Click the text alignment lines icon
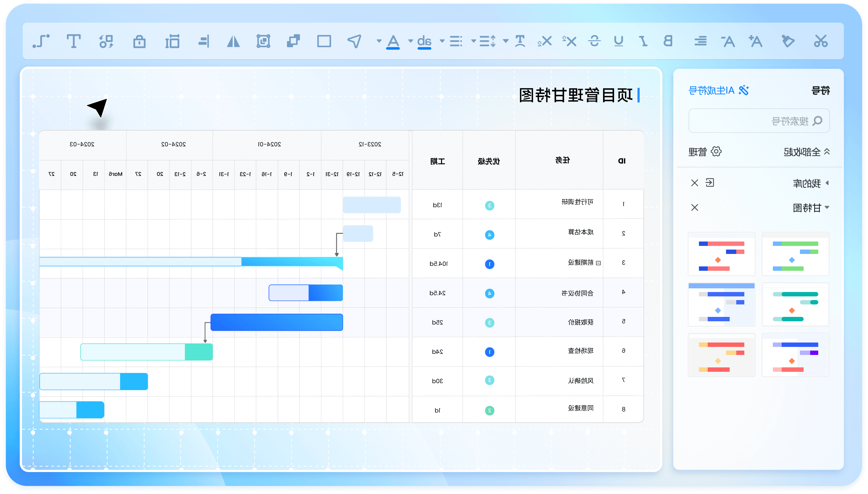The width and height of the screenshot is (868, 494). tap(700, 41)
